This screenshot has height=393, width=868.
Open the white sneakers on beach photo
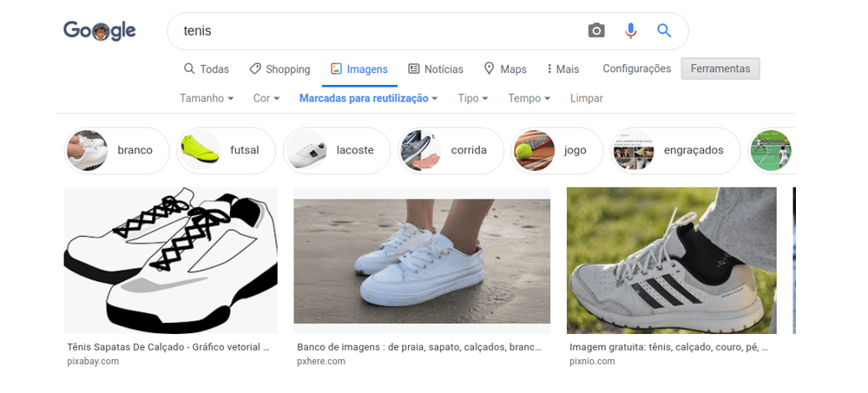[x=422, y=260]
